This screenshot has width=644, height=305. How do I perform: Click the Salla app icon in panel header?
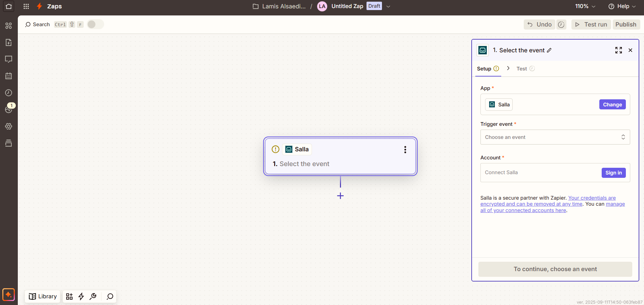(x=483, y=50)
